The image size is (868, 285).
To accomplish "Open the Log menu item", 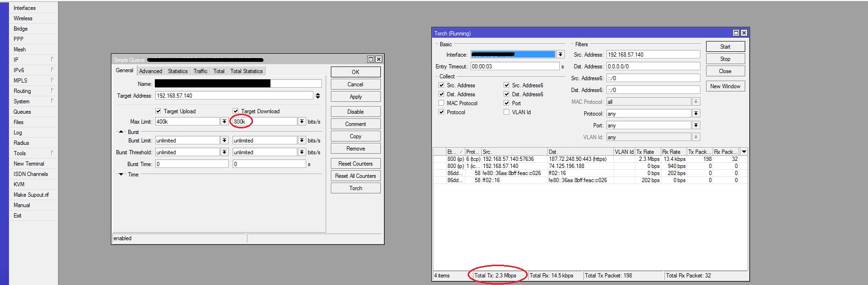I will (18, 133).
